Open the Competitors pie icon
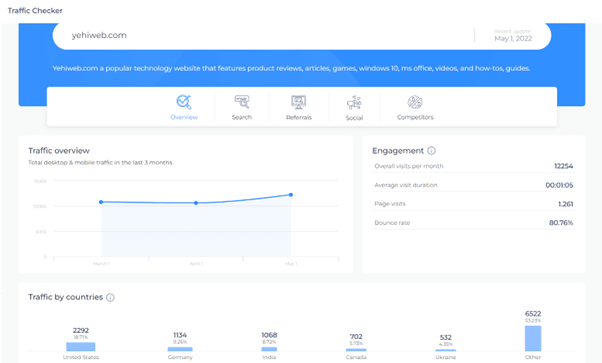602x363 pixels. tap(415, 102)
